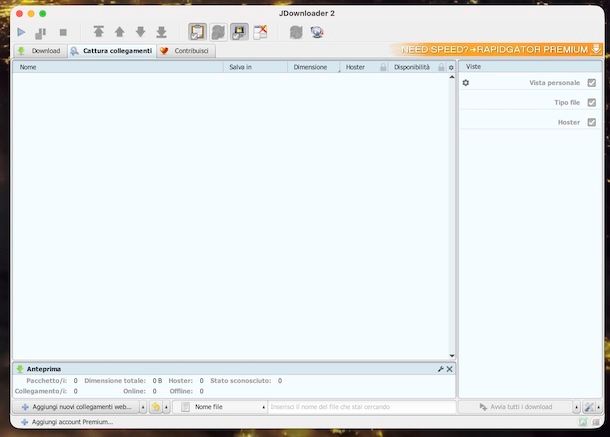Move selection down arrow icon
The width and height of the screenshot is (610, 437).
point(140,32)
